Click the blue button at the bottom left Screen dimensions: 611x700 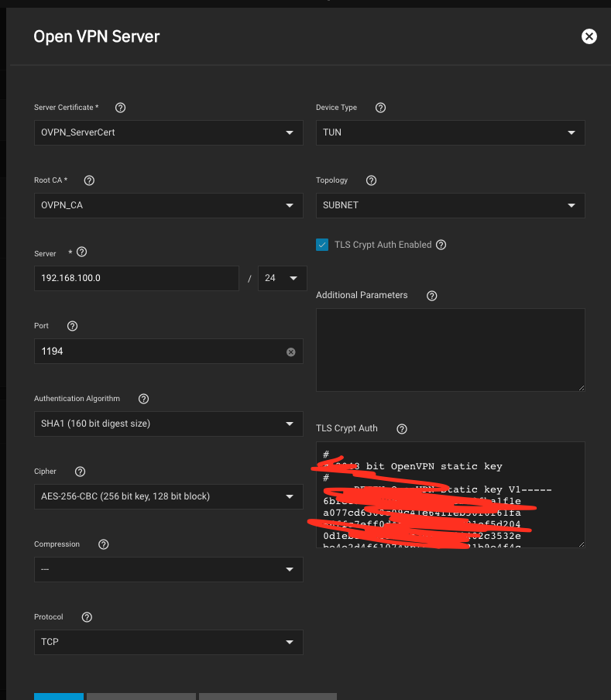(x=59, y=696)
